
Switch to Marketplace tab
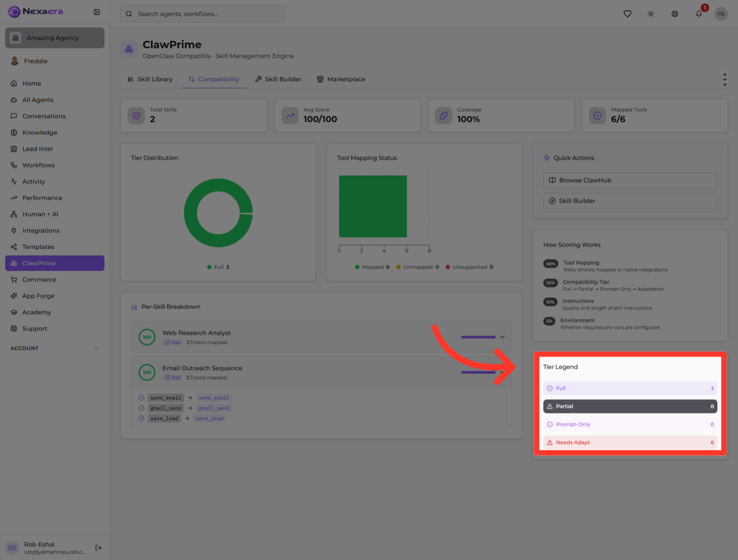pyautogui.click(x=341, y=79)
